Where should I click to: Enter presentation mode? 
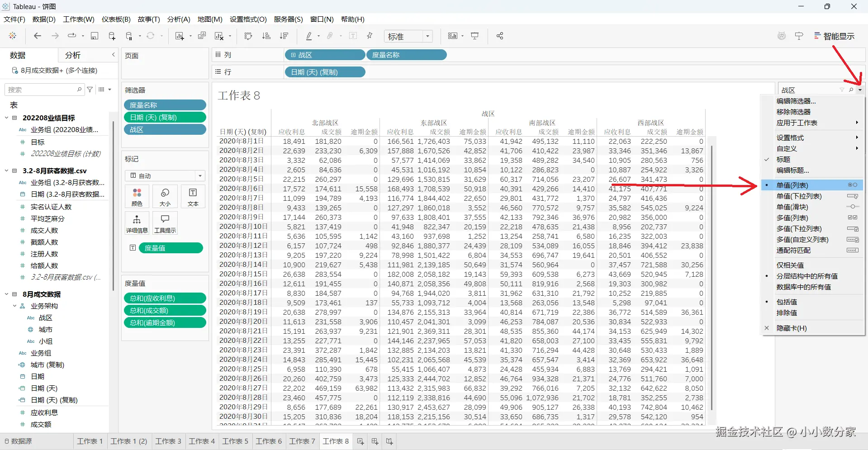[x=475, y=36]
